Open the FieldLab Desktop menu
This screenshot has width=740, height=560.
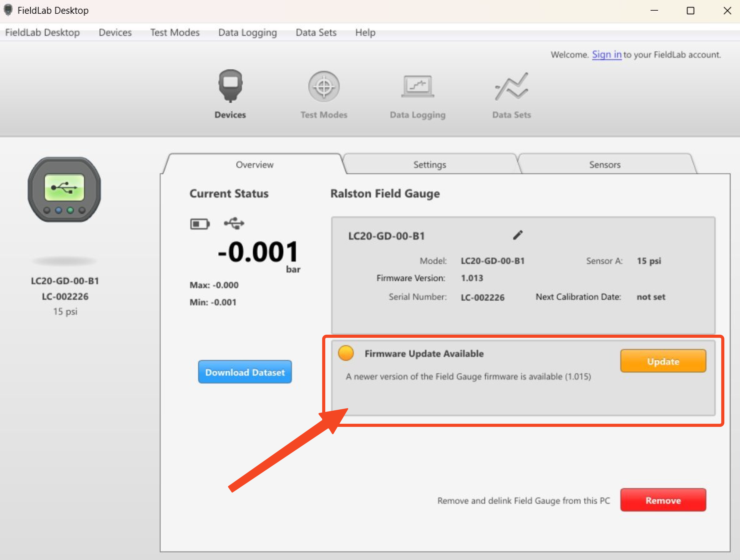(x=43, y=32)
